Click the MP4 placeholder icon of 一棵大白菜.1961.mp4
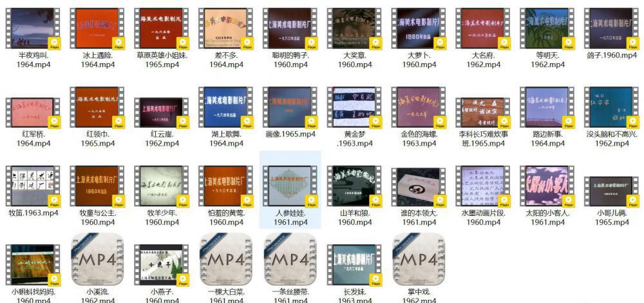Image resolution: width=644 pixels, height=303 pixels. pos(226,259)
